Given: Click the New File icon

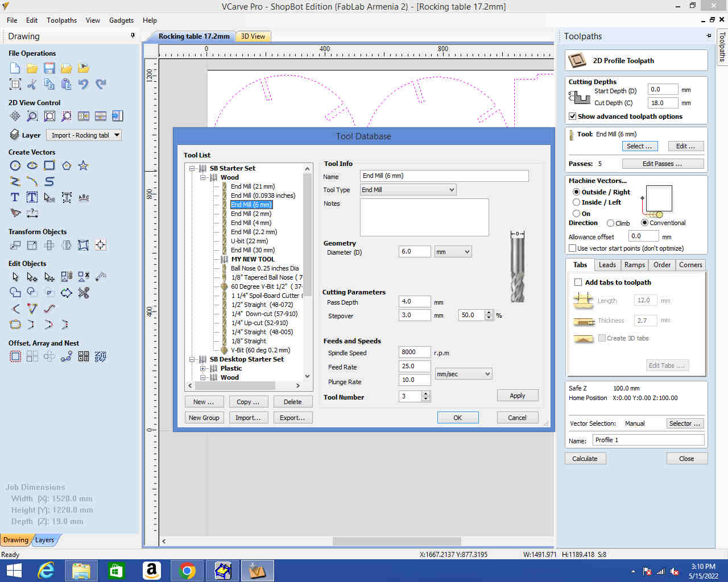Looking at the screenshot, I should tap(15, 68).
